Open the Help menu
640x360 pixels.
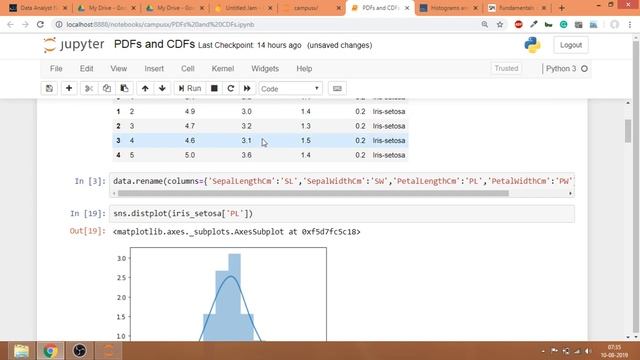pyautogui.click(x=304, y=69)
